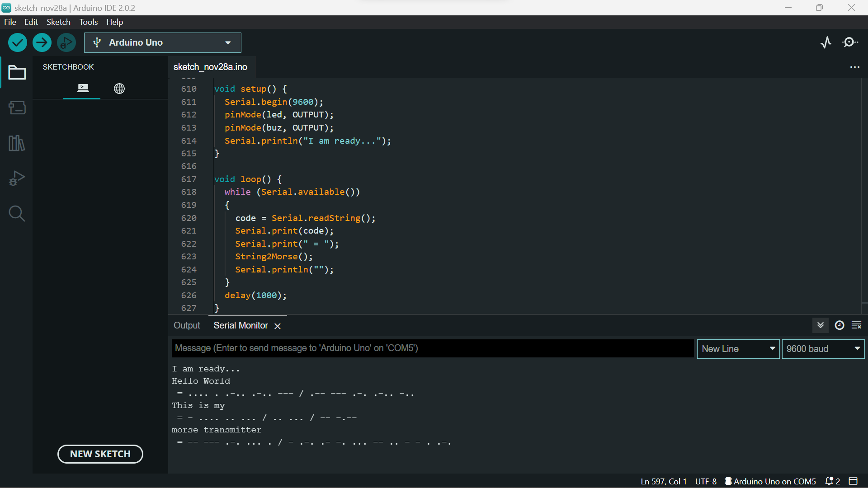
Task: Click 'morse transmitter' serial output line
Action: click(217, 430)
